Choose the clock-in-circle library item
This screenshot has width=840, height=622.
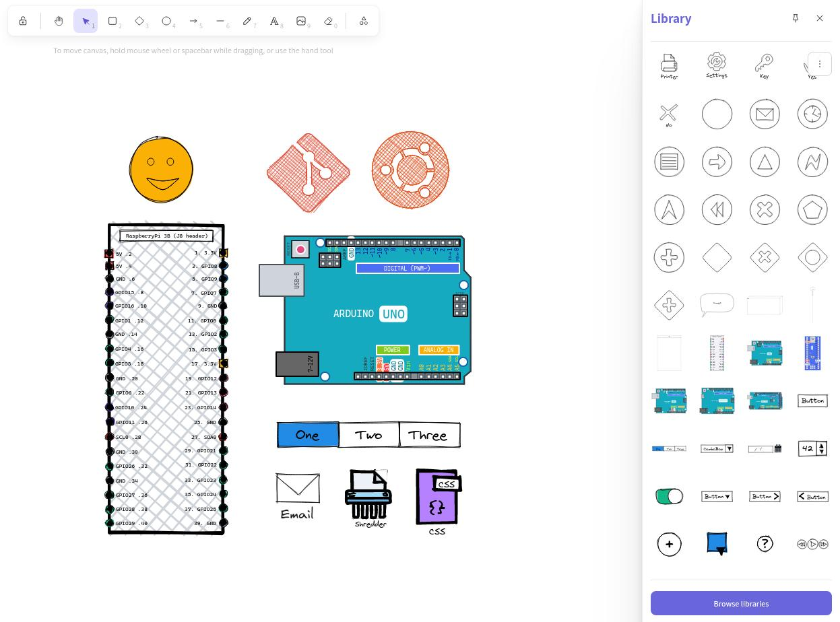[x=812, y=114]
